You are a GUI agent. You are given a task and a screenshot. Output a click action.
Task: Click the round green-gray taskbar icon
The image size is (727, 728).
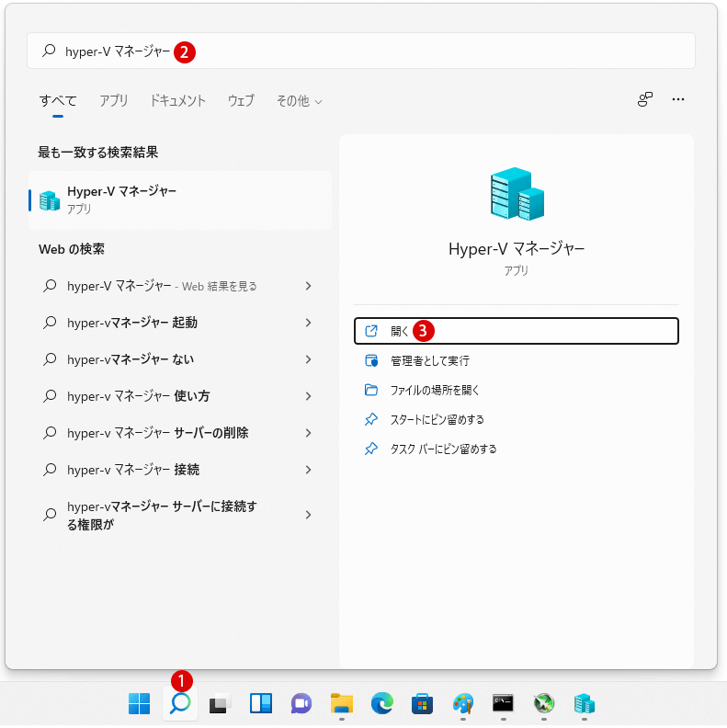[543, 703]
